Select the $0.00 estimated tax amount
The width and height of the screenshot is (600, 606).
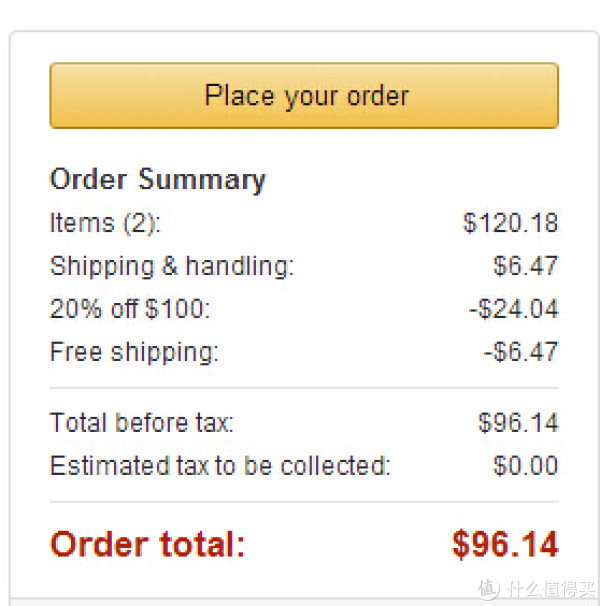(526, 465)
